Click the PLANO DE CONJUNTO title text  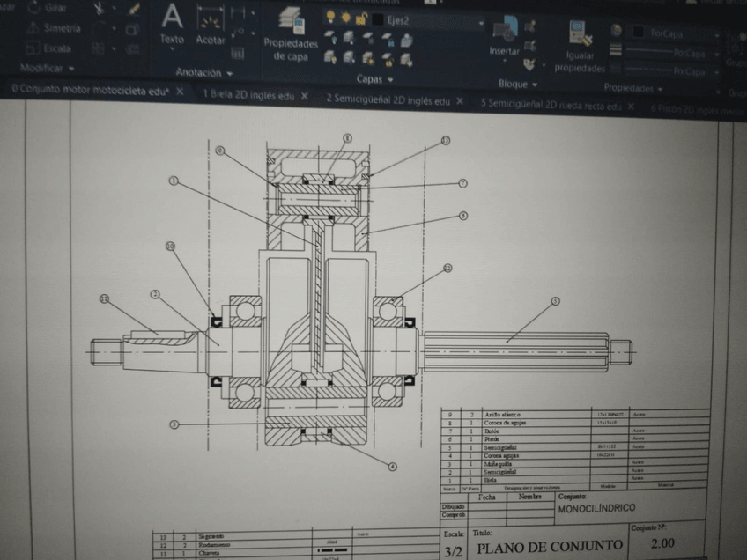547,546
